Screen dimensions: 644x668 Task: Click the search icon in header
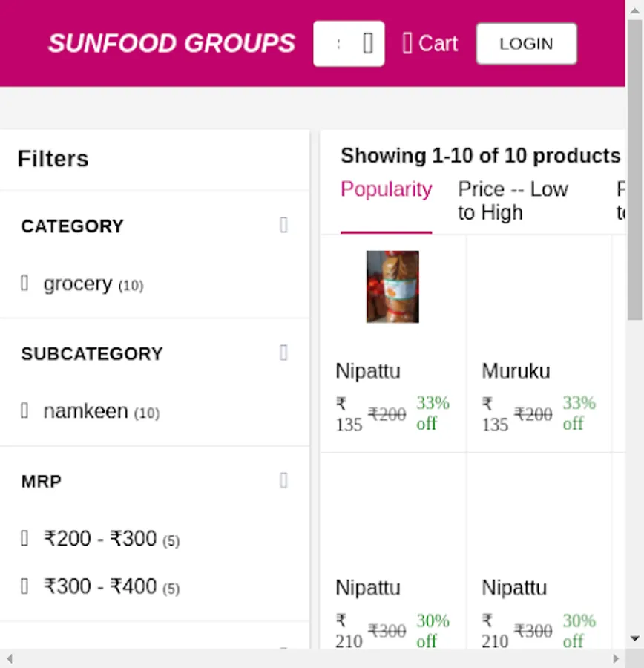(368, 44)
